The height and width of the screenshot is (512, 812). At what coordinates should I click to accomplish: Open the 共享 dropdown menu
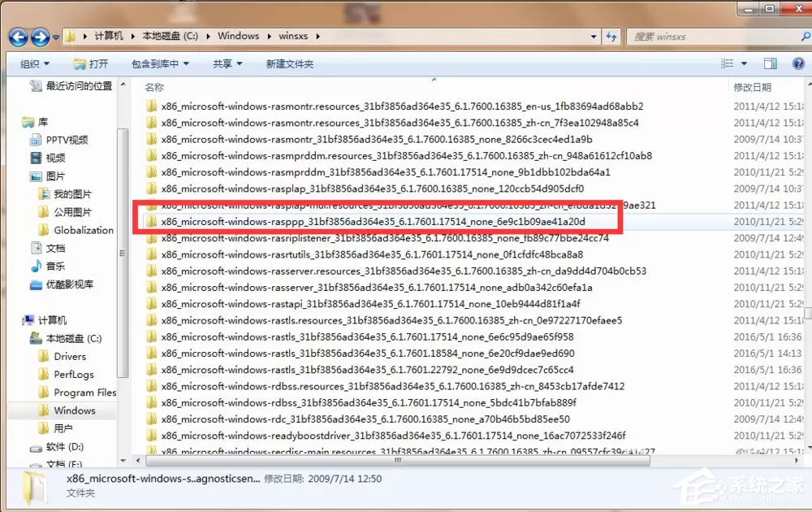coord(227,63)
